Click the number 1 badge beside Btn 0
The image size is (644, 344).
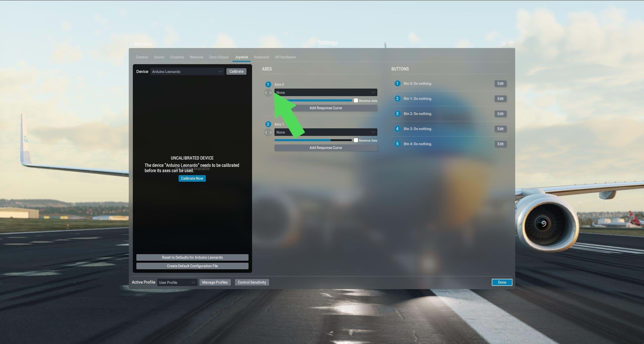[397, 83]
